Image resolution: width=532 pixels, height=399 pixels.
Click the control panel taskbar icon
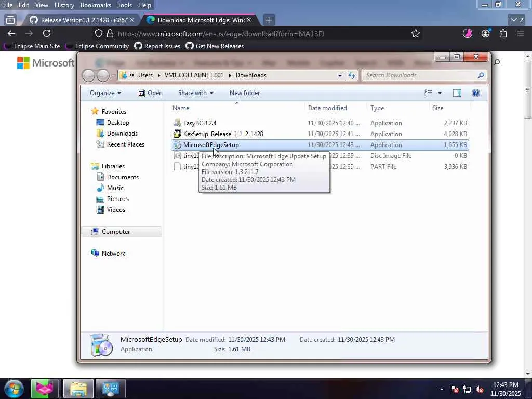tap(110, 389)
